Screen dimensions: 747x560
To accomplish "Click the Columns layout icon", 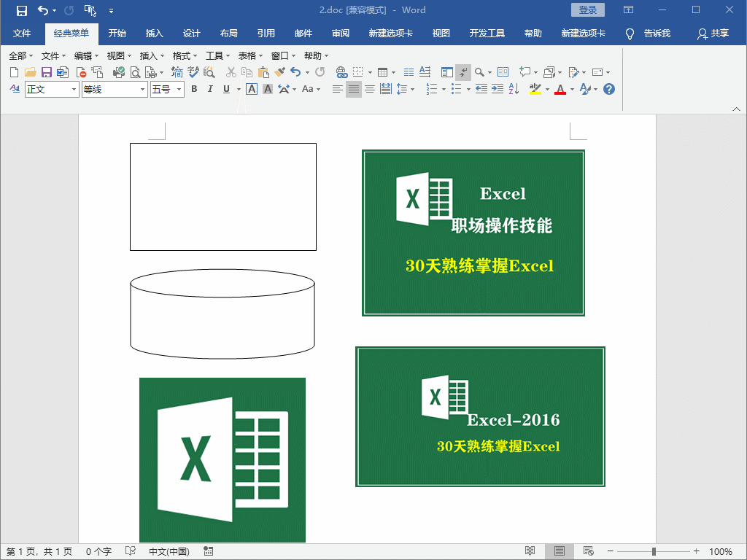I will tap(409, 72).
